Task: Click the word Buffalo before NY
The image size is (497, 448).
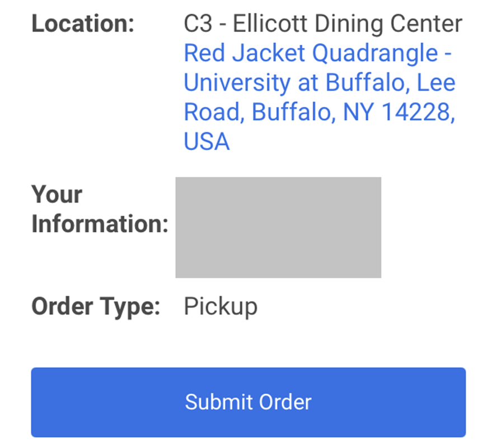Action: (293, 112)
